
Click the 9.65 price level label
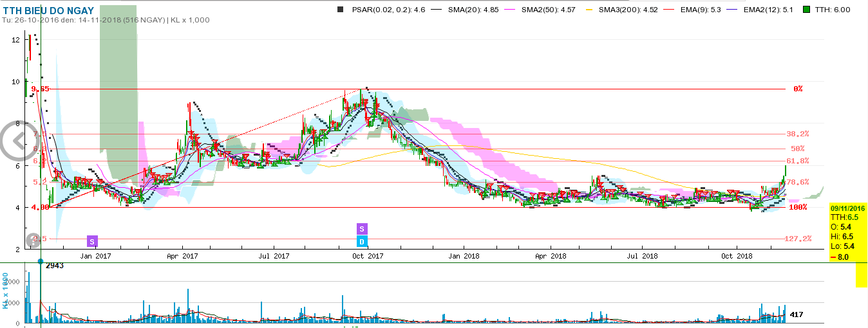(40, 89)
